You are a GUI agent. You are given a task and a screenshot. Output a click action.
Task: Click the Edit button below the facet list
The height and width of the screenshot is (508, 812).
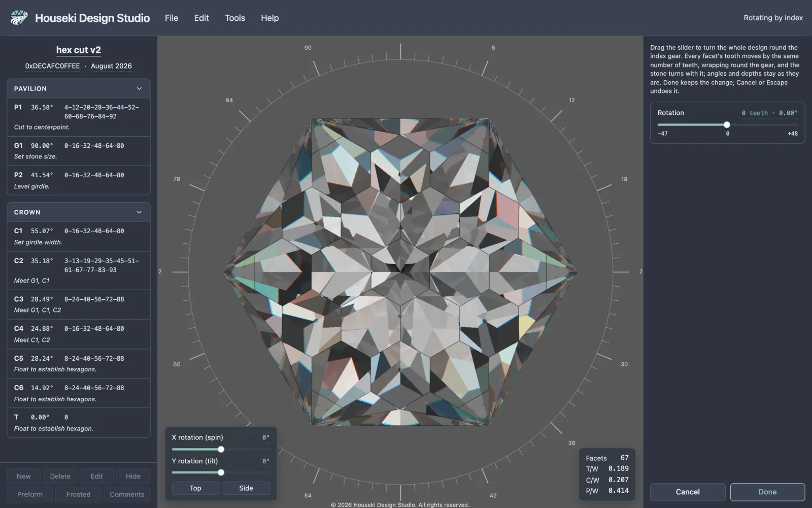[x=96, y=477]
